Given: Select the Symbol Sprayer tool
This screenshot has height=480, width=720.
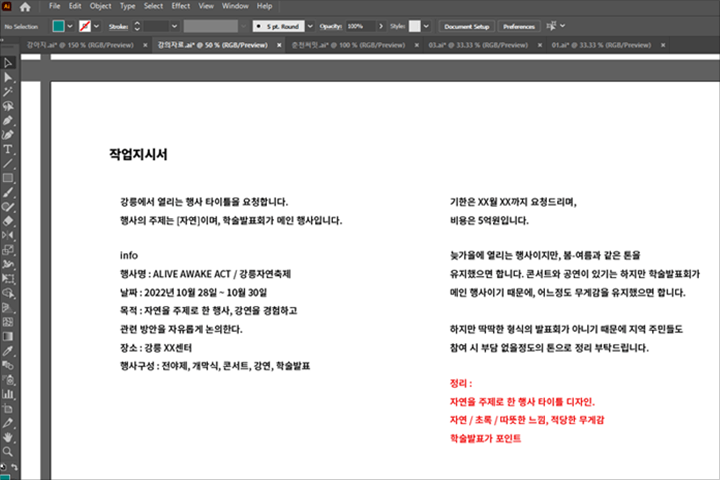Looking at the screenshot, I should click(8, 380).
